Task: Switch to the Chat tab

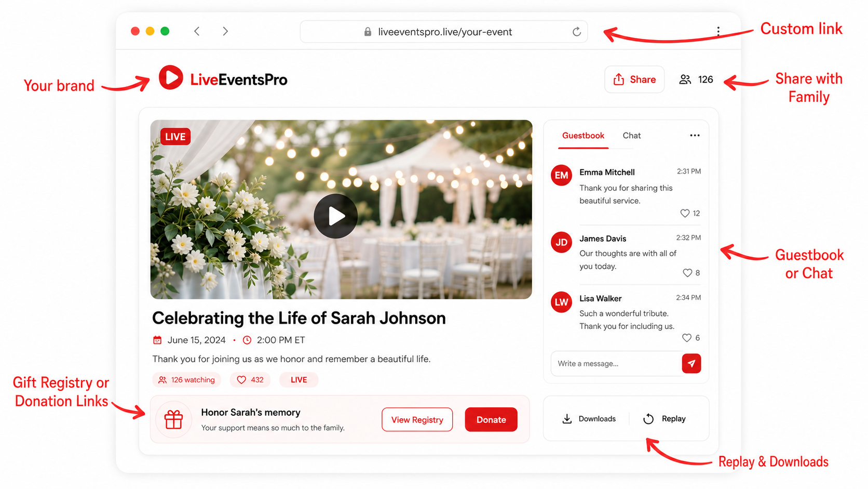Action: click(x=631, y=136)
